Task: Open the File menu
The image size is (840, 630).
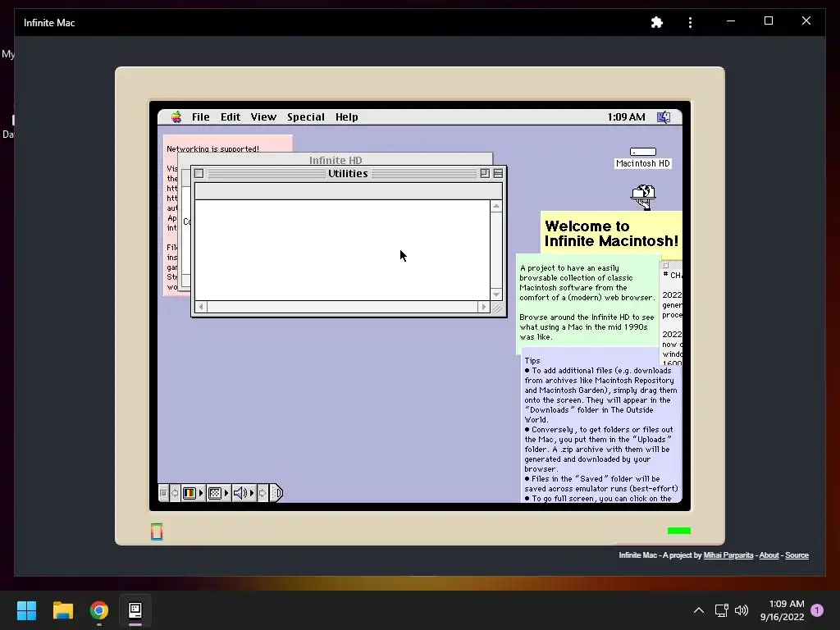Action: (200, 116)
